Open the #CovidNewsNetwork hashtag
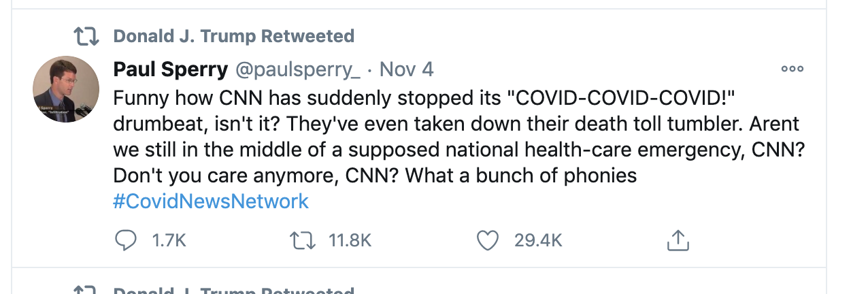Image resolution: width=868 pixels, height=294 pixels. click(211, 201)
